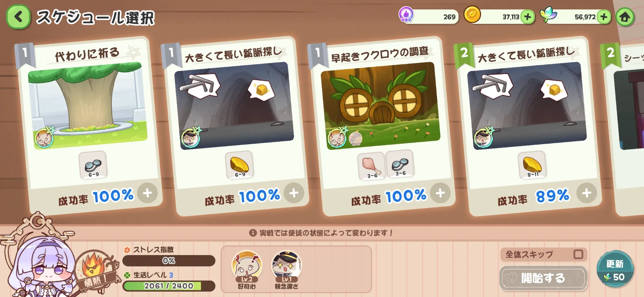Enable the 全体スキップ checkbox
This screenshot has width=644, height=297.
coord(578,254)
